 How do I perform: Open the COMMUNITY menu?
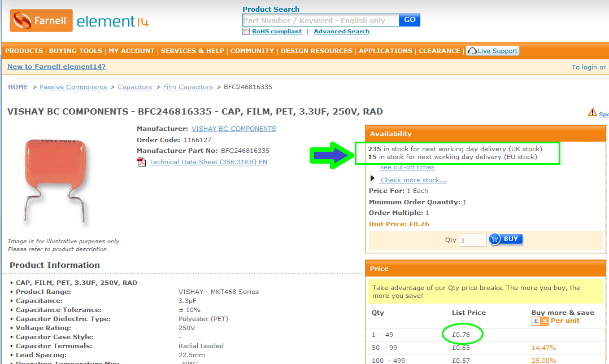click(x=252, y=51)
